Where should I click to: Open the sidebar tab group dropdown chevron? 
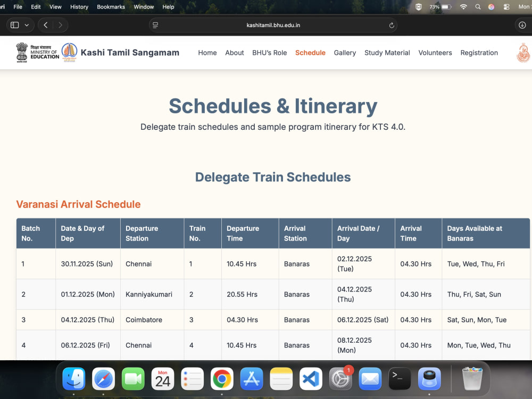(27, 25)
